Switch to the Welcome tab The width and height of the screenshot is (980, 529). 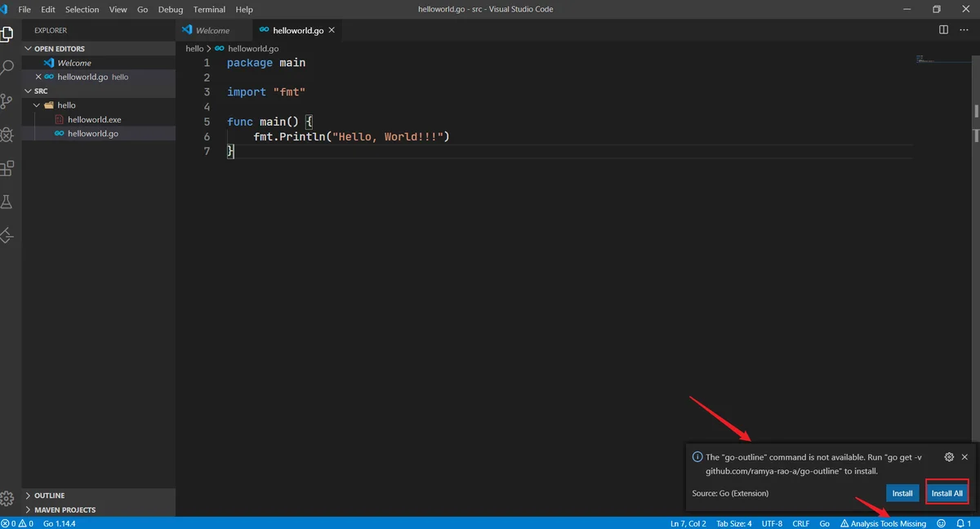212,30
